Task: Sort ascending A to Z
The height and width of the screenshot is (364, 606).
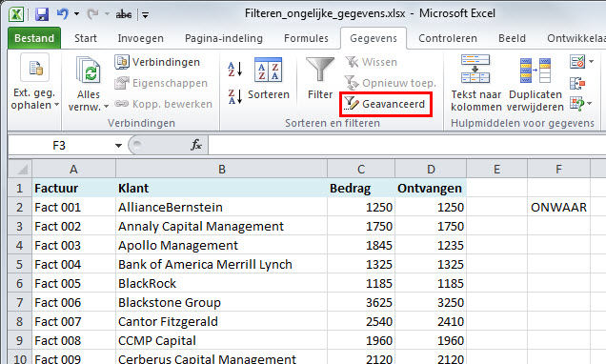Action: 234,70
